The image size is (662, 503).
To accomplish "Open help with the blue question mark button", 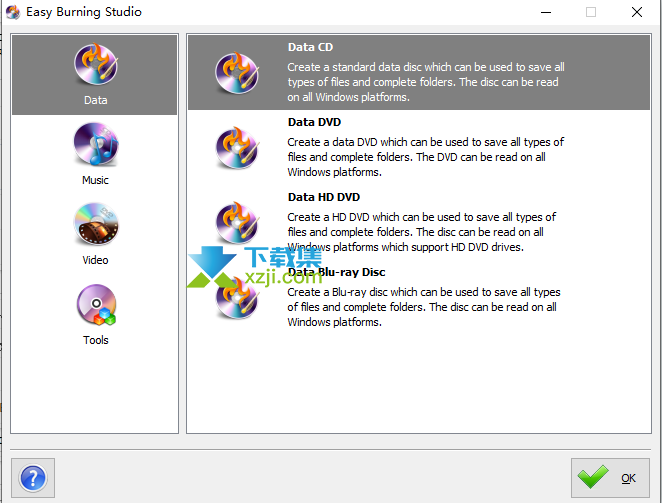I will click(x=33, y=478).
